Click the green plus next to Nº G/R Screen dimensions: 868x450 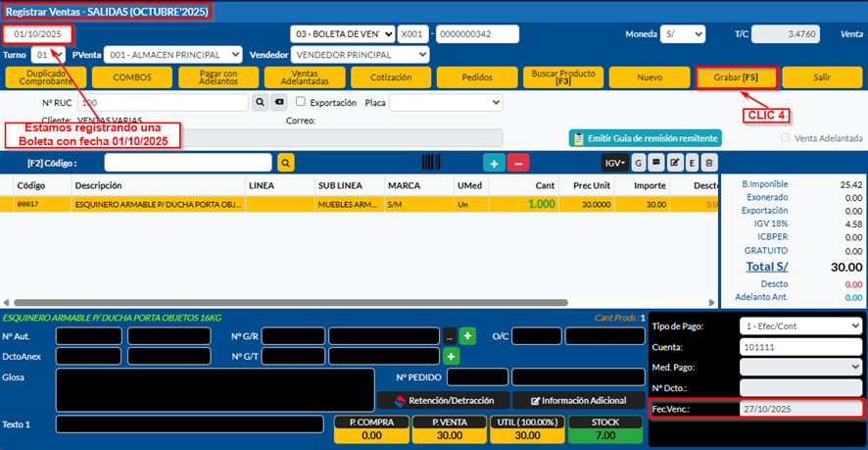pos(468,336)
